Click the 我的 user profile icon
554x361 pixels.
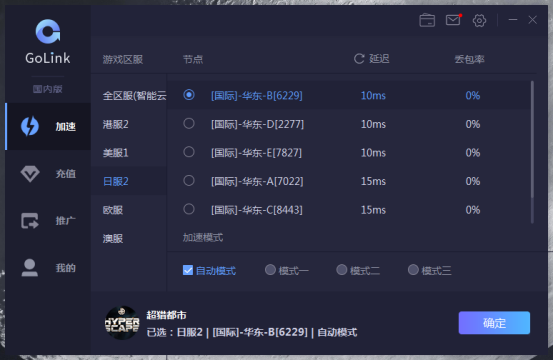(x=30, y=267)
